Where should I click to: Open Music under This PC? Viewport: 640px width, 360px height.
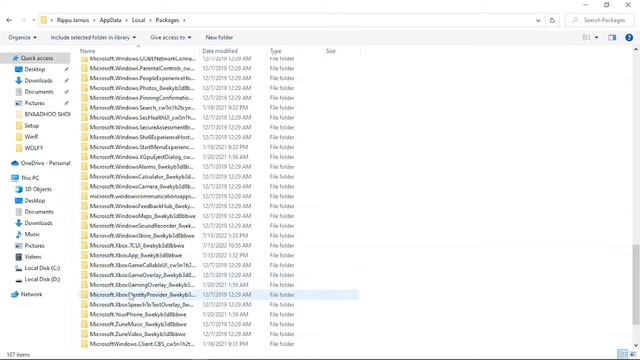32,234
